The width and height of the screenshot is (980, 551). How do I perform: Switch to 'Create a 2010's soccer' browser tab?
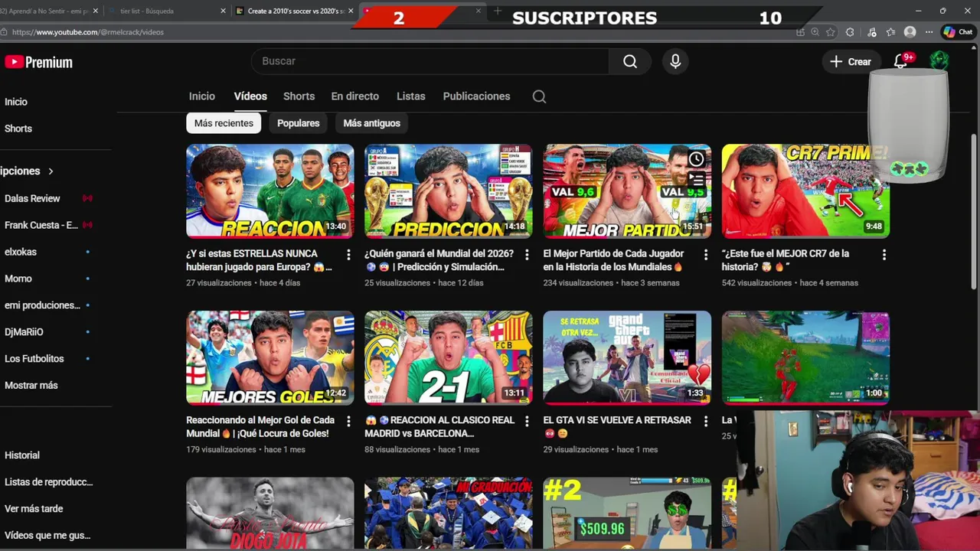pos(295,11)
